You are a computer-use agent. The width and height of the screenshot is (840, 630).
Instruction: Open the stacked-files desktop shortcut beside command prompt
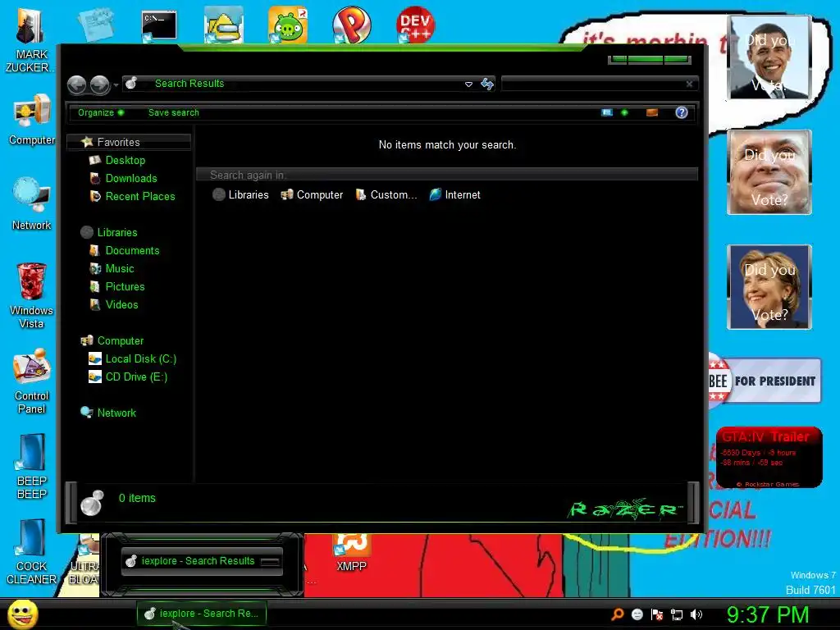224,25
